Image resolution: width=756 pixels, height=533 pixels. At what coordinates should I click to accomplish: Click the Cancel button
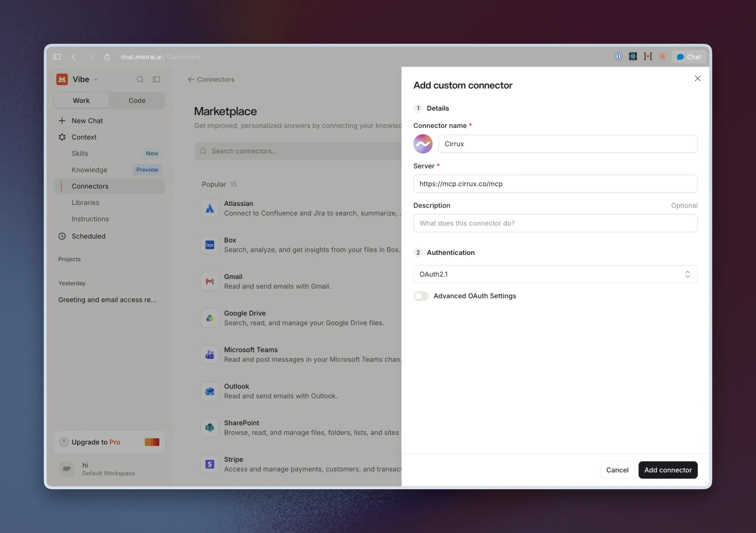coord(617,470)
